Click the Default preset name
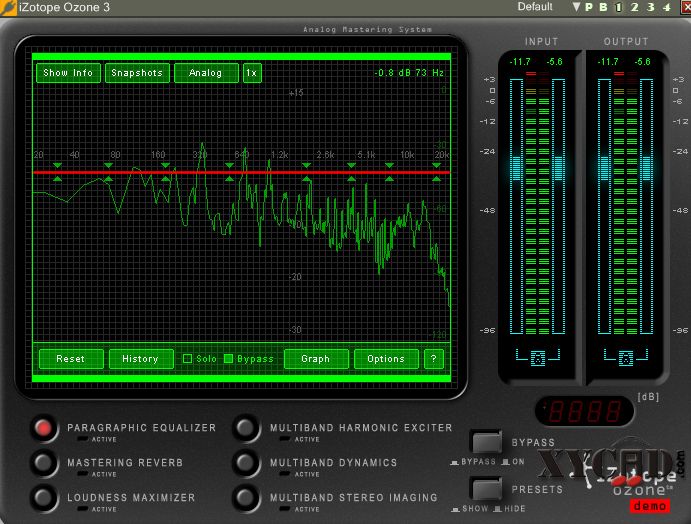Image resolution: width=691 pixels, height=524 pixels. coord(535,7)
